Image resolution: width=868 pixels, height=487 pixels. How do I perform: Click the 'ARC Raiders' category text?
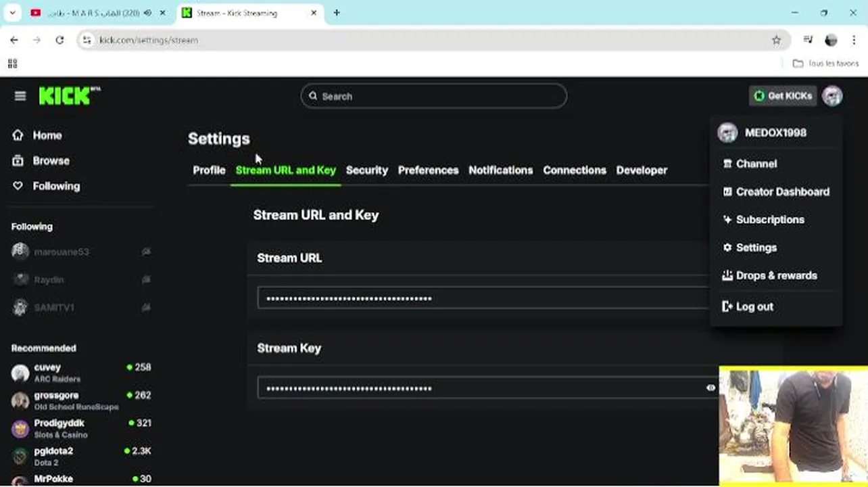pyautogui.click(x=57, y=379)
